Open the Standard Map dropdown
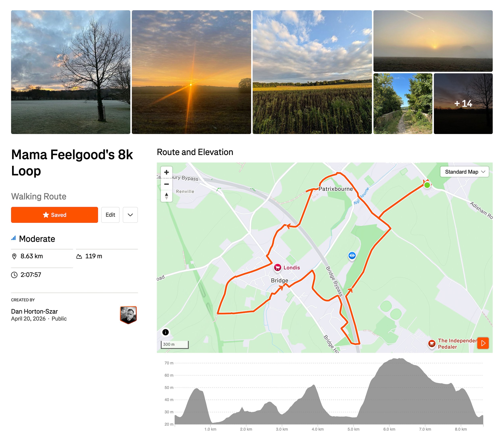 pos(464,172)
